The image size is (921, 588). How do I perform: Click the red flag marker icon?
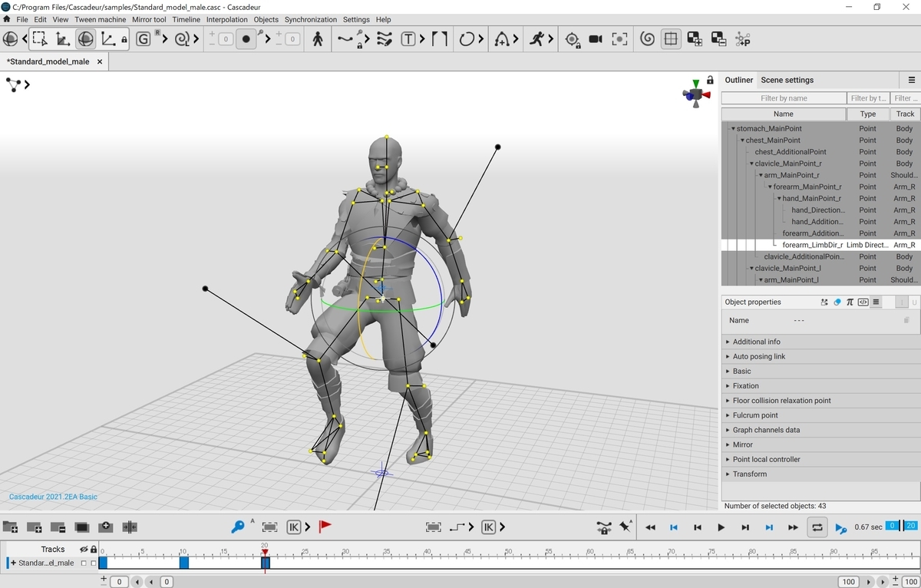[325, 527]
